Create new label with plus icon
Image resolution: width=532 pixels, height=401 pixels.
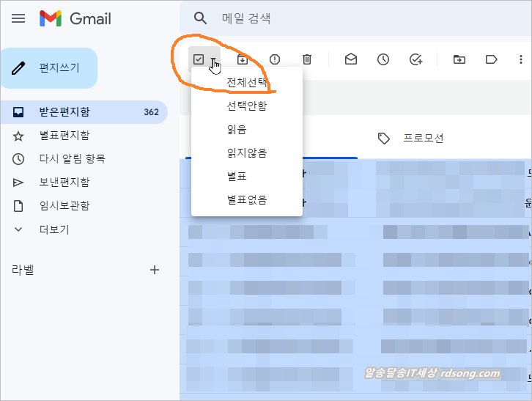coord(155,270)
